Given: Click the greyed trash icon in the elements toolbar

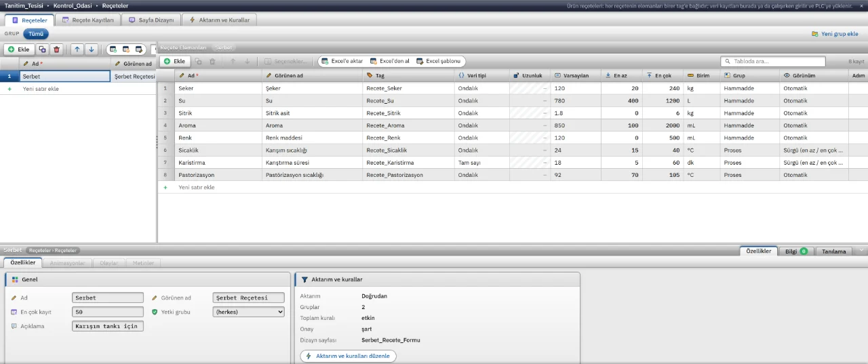Looking at the screenshot, I should point(212,61).
